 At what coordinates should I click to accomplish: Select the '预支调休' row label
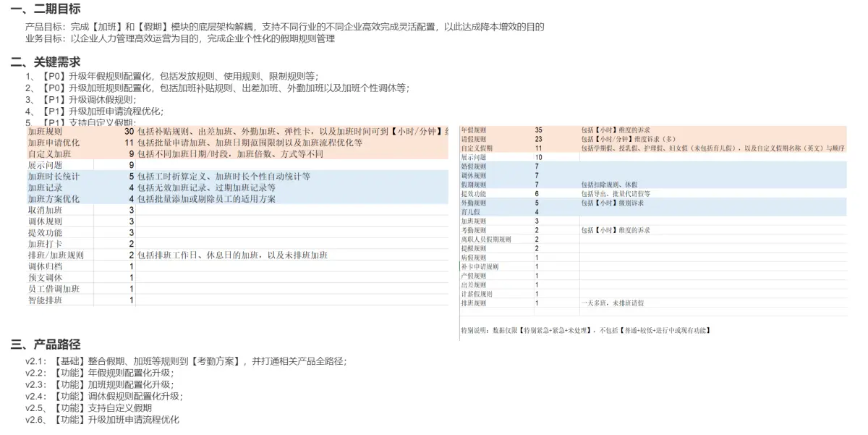(46, 278)
